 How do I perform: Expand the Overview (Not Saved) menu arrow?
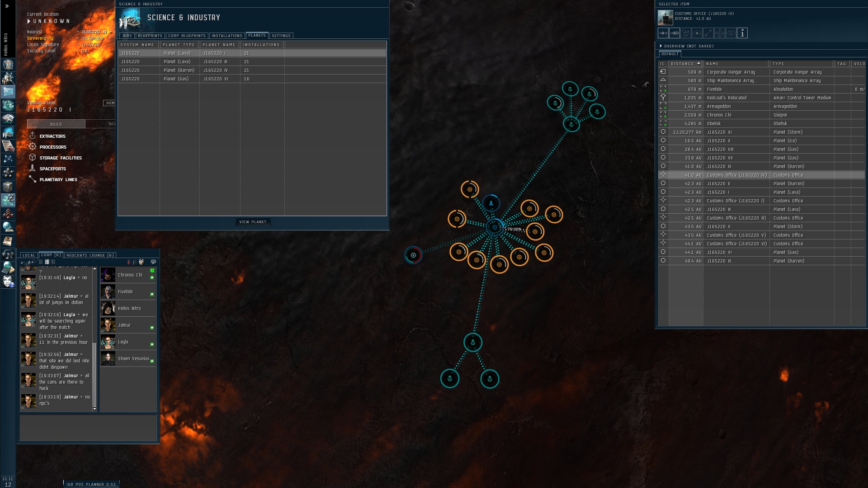pos(661,46)
